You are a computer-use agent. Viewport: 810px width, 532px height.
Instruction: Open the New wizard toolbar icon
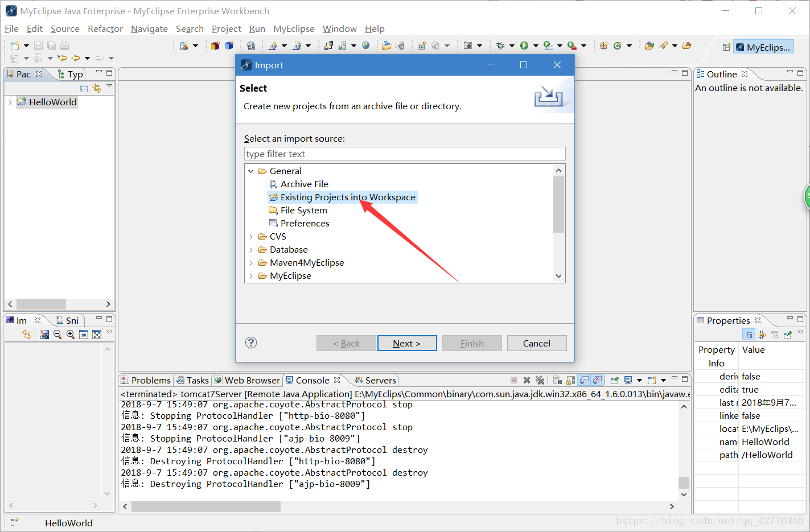[x=15, y=46]
